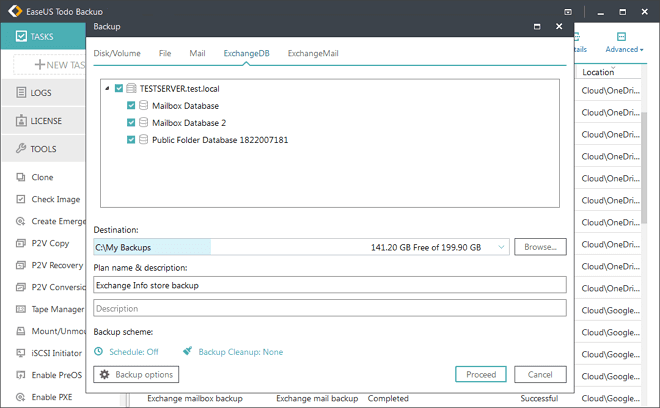Click the P2V Recovery icon

coord(21,265)
